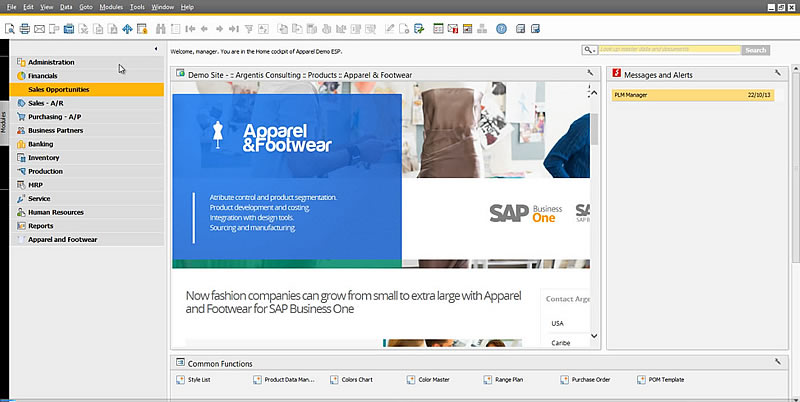
Task: Click the Style List shortcut icon
Action: [x=179, y=380]
